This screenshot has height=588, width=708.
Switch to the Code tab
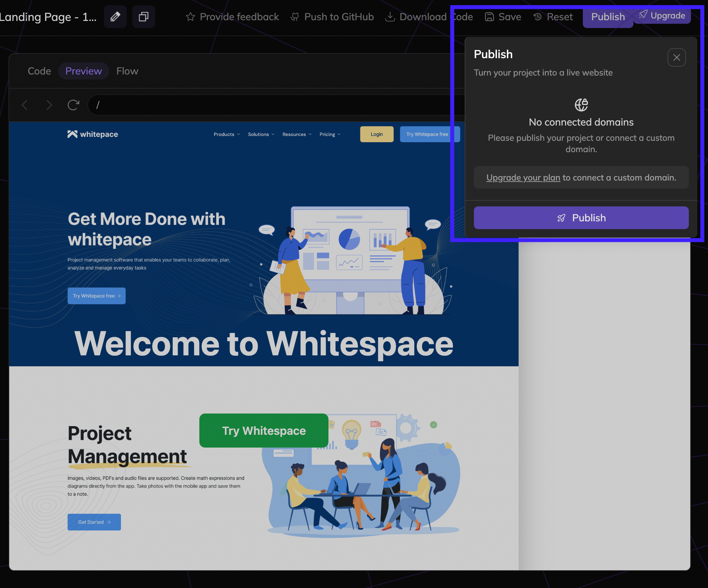(x=39, y=71)
